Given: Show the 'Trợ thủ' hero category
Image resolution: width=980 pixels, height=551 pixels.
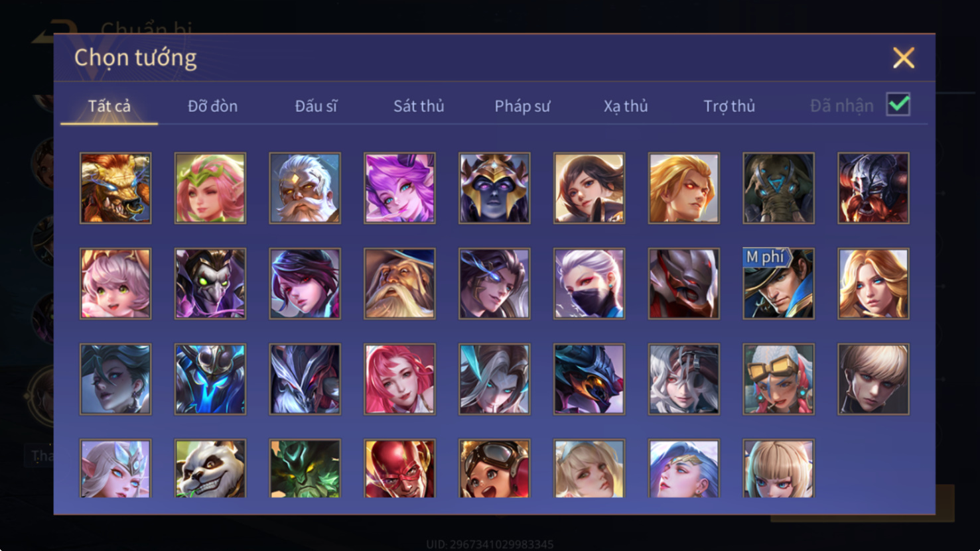Looking at the screenshot, I should click(729, 106).
